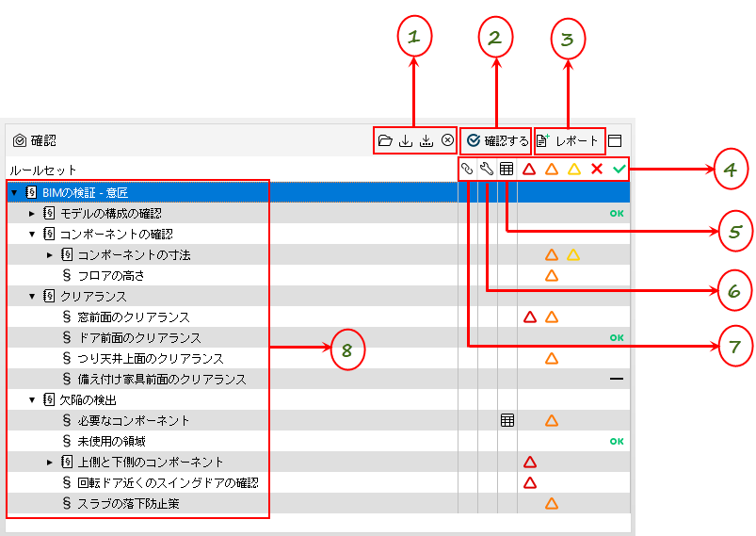Click the 欠陥の検出 ruleset label
The height and width of the screenshot is (536, 756).
click(x=88, y=400)
